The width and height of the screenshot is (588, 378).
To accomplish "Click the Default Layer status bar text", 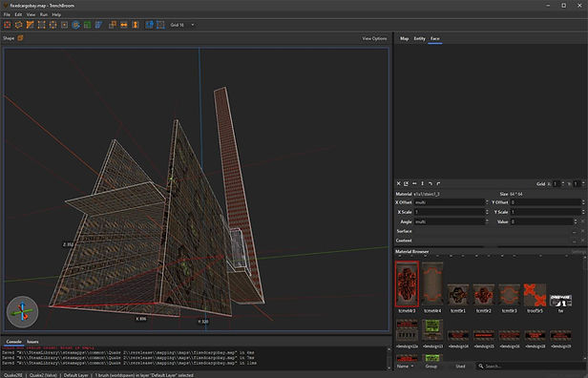I will pos(75,375).
